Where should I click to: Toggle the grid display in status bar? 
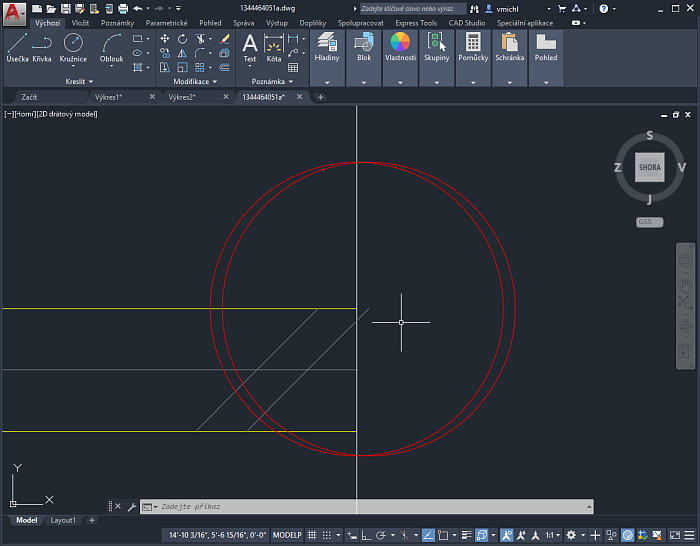tap(313, 535)
